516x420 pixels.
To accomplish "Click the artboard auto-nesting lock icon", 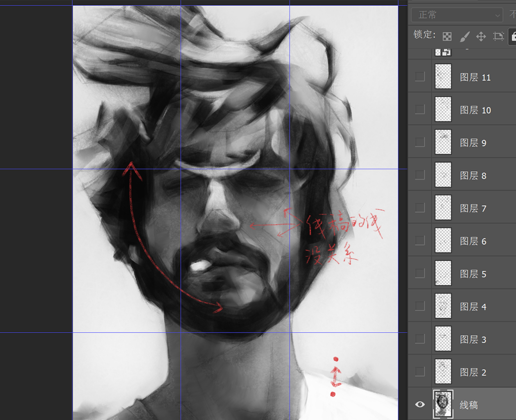I will [x=498, y=36].
